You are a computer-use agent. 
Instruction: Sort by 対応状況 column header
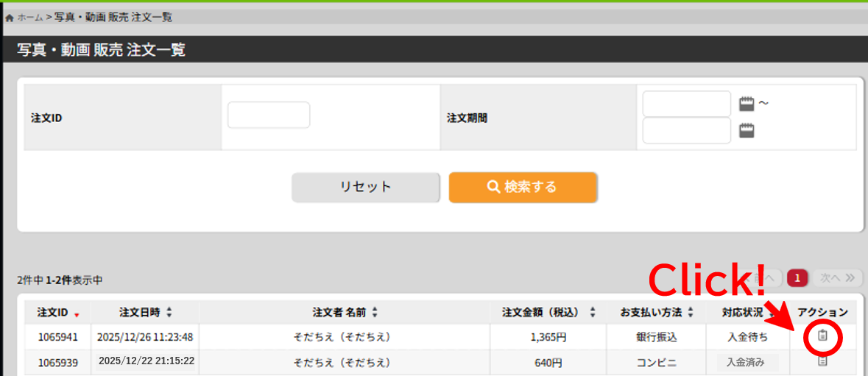pos(747,313)
